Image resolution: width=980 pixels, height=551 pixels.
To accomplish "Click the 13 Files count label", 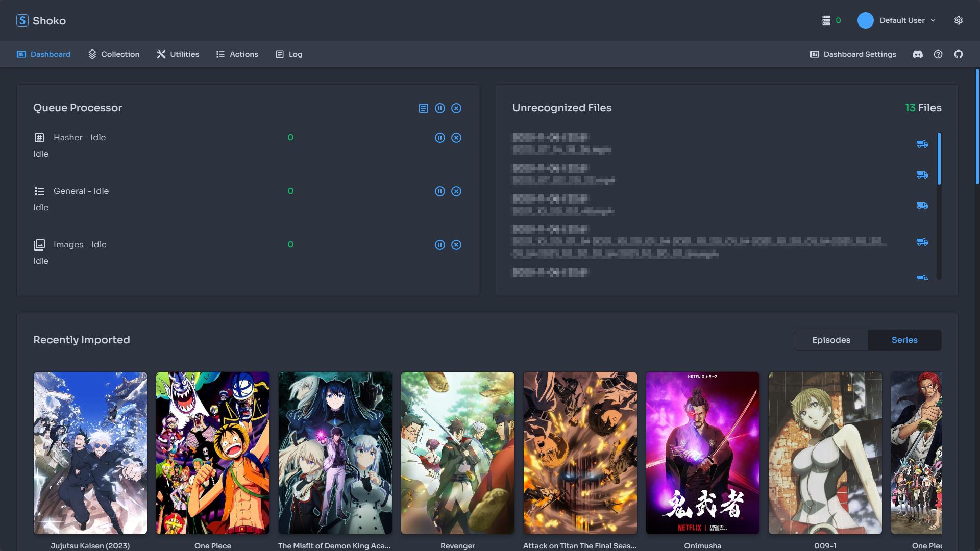I will pos(923,108).
